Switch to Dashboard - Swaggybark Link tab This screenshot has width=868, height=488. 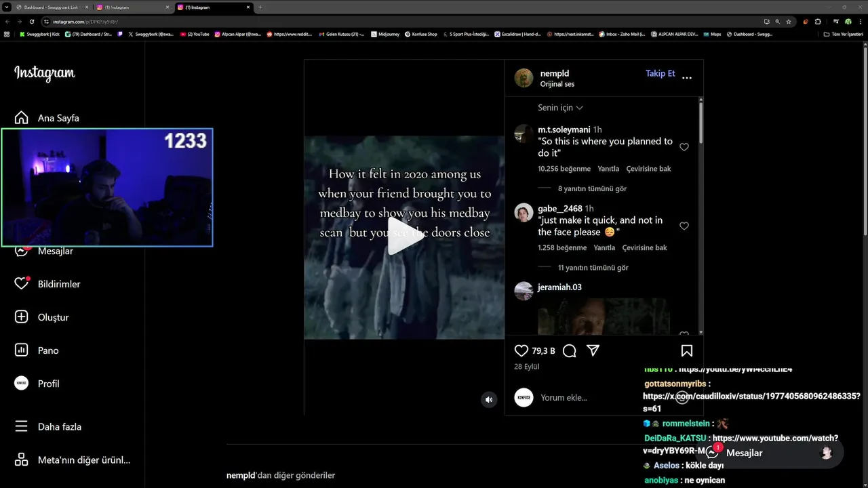(x=51, y=7)
